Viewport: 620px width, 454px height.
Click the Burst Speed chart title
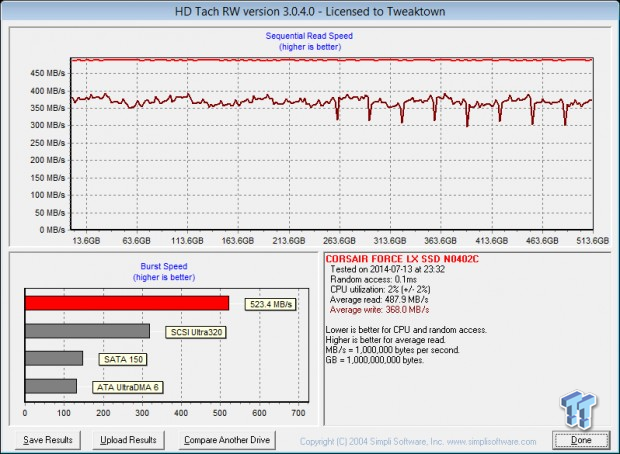pyautogui.click(x=164, y=267)
